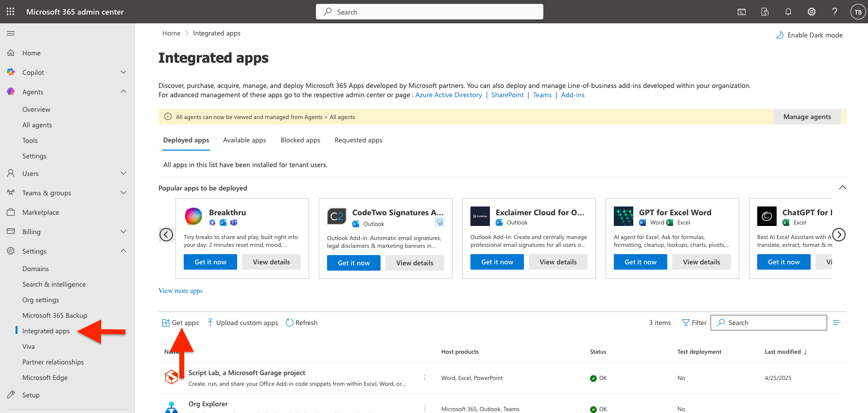This screenshot has height=413, width=868.
Task: Click the top Search bar
Action: (x=430, y=12)
